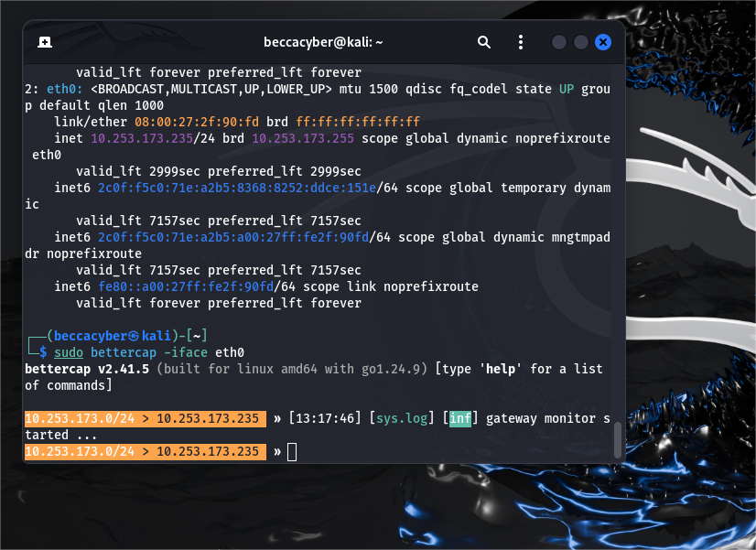Click the bold 'help' word
The width and height of the screenshot is (756, 550).
(501, 369)
